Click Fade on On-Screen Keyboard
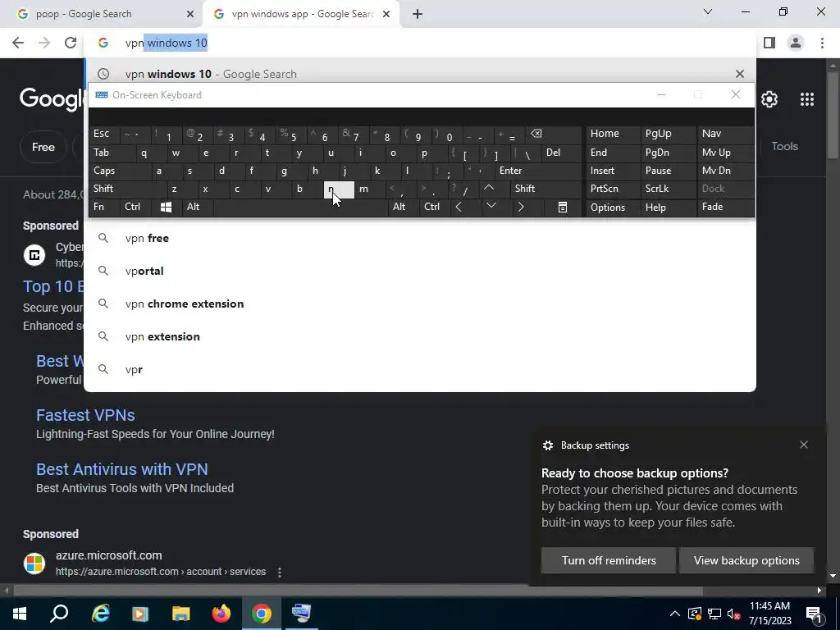This screenshot has height=630, width=840. point(725,208)
